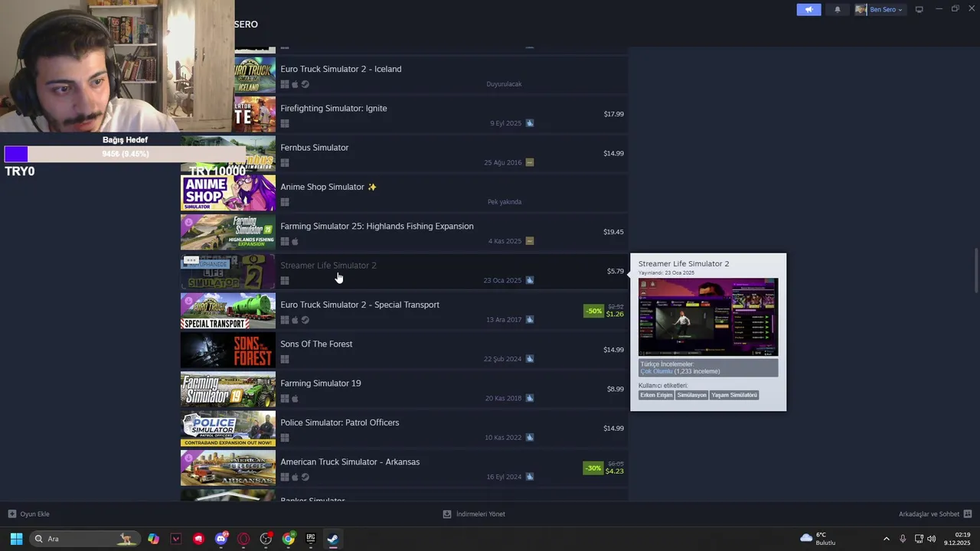
Task: Open Opera browser from the taskbar
Action: point(243,539)
